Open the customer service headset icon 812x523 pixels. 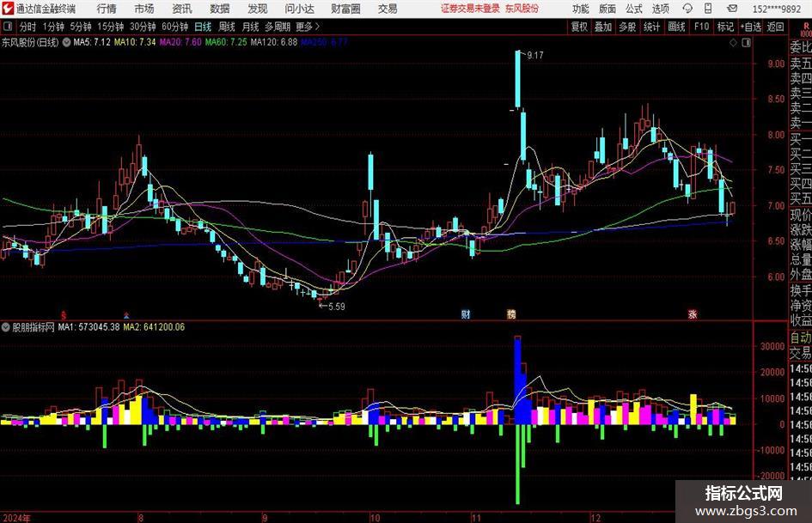click(x=687, y=9)
